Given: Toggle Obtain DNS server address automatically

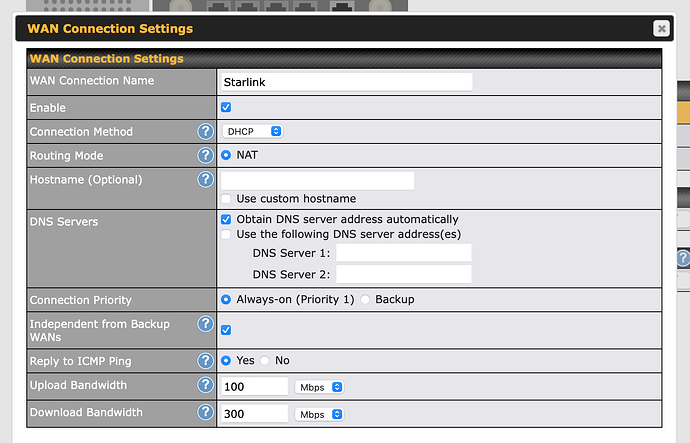Looking at the screenshot, I should coord(226,219).
